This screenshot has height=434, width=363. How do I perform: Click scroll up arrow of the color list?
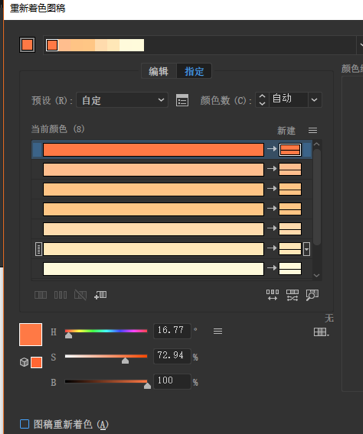pyautogui.click(x=317, y=144)
